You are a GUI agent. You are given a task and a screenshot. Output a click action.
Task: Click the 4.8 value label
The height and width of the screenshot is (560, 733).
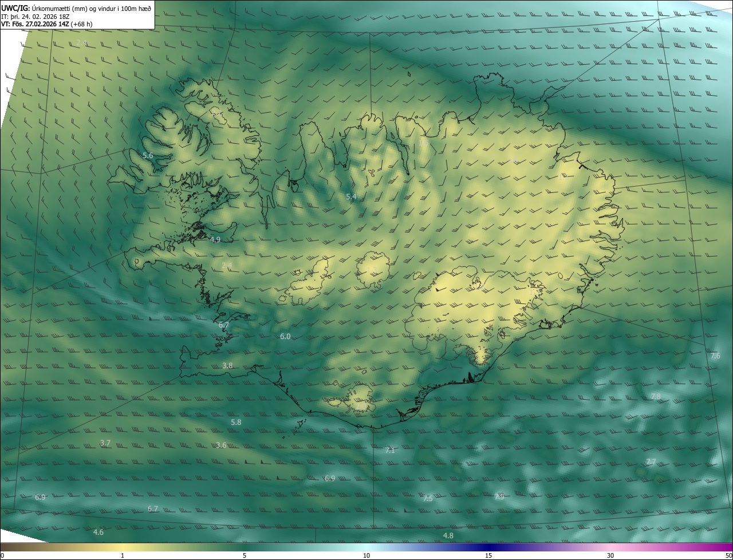tap(448, 536)
